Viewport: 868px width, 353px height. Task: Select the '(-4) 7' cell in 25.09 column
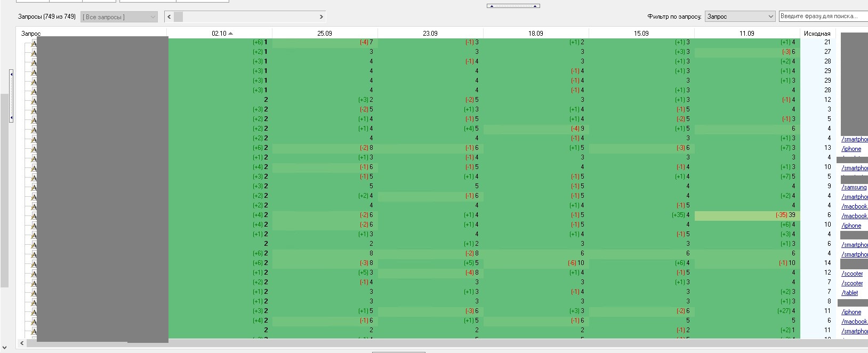click(x=325, y=42)
